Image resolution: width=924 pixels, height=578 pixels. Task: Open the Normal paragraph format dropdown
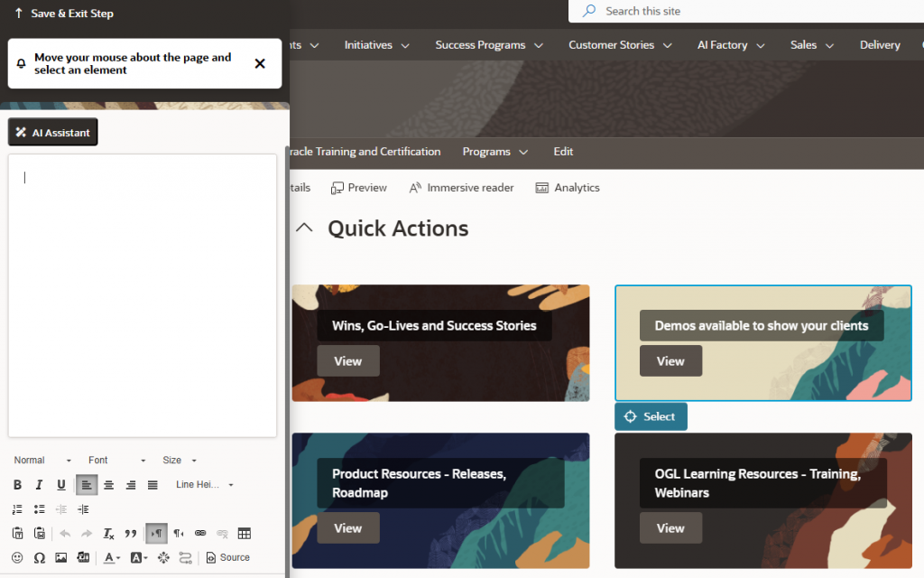[42, 460]
